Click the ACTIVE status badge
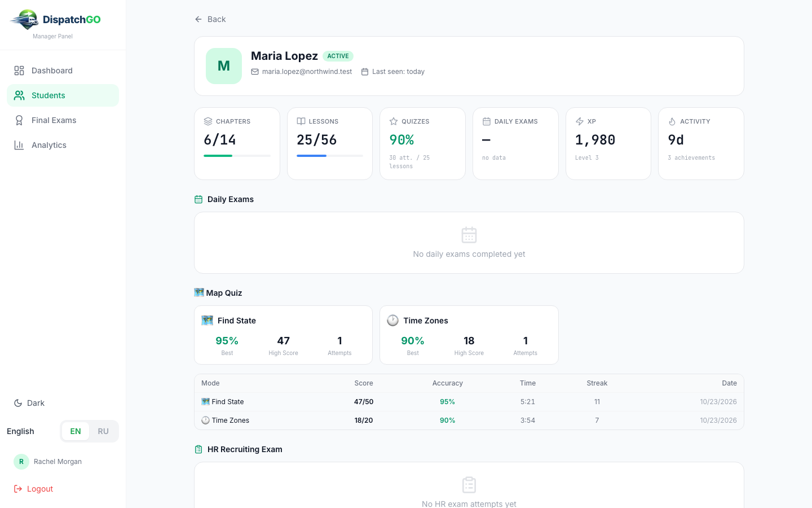812x508 pixels. click(x=338, y=56)
